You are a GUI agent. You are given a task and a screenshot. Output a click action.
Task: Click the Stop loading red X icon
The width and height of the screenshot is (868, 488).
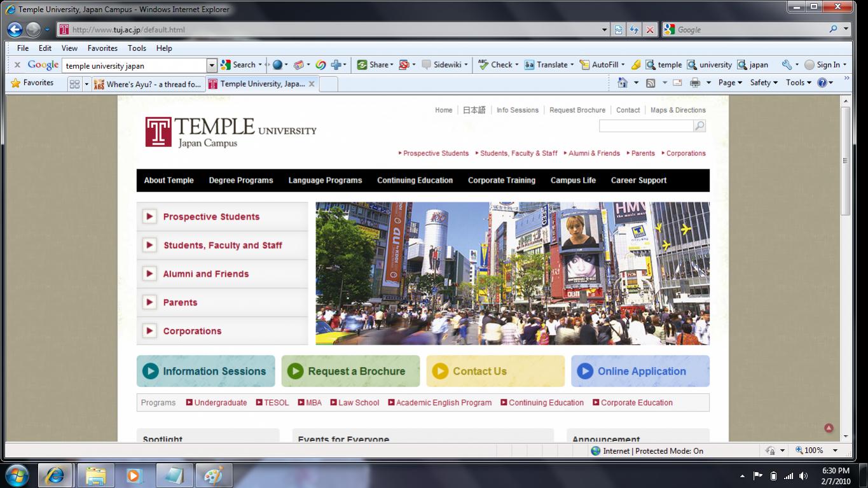(x=649, y=29)
